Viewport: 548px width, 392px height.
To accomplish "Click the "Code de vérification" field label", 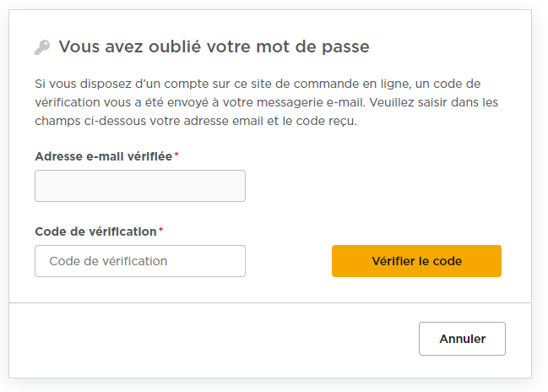I will pyautogui.click(x=95, y=231).
